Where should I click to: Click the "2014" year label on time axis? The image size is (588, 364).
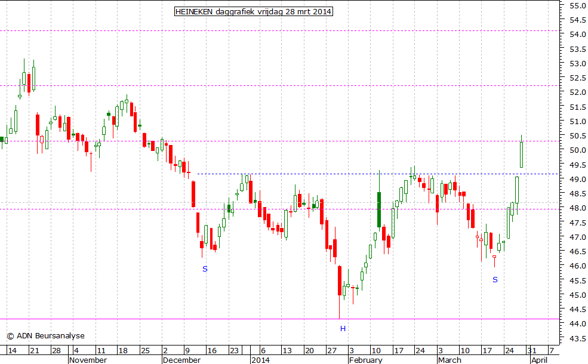tap(261, 360)
